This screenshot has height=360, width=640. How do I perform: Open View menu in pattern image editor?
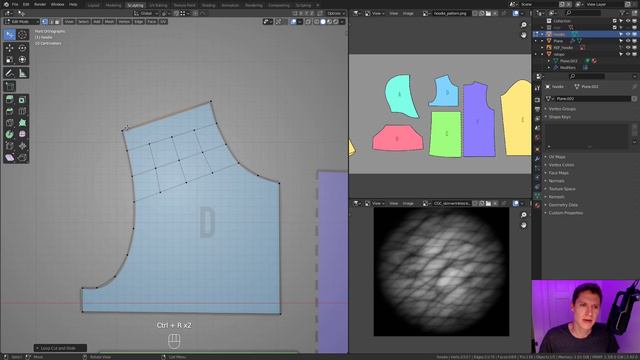tap(393, 13)
